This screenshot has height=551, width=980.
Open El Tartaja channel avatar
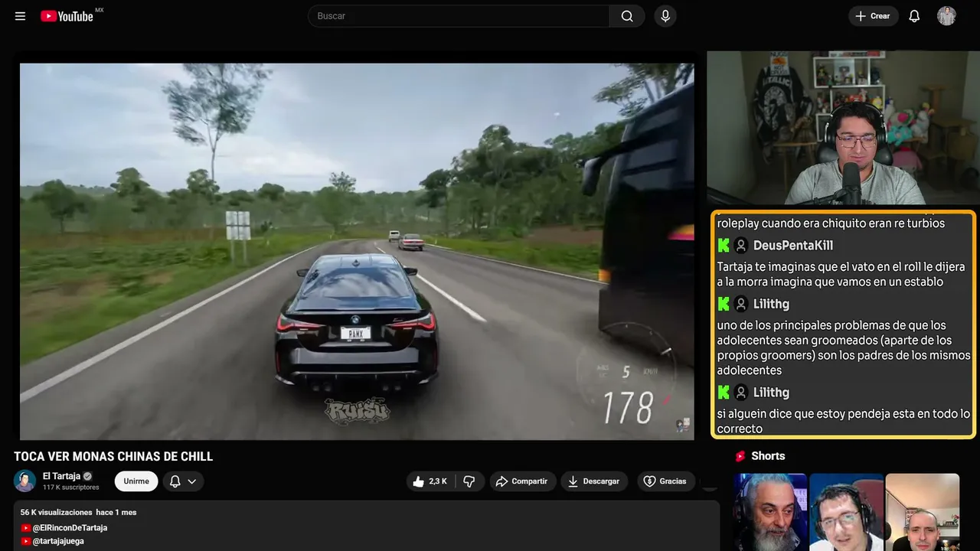tap(25, 481)
